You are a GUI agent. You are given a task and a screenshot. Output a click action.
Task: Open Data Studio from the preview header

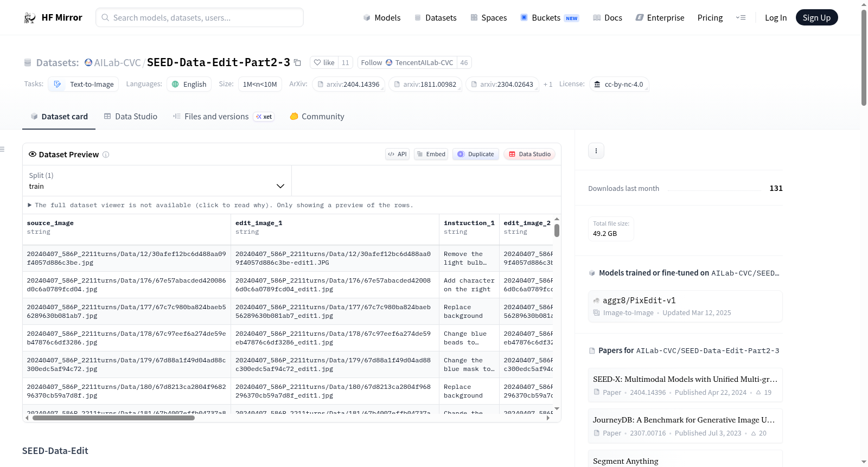click(x=529, y=154)
